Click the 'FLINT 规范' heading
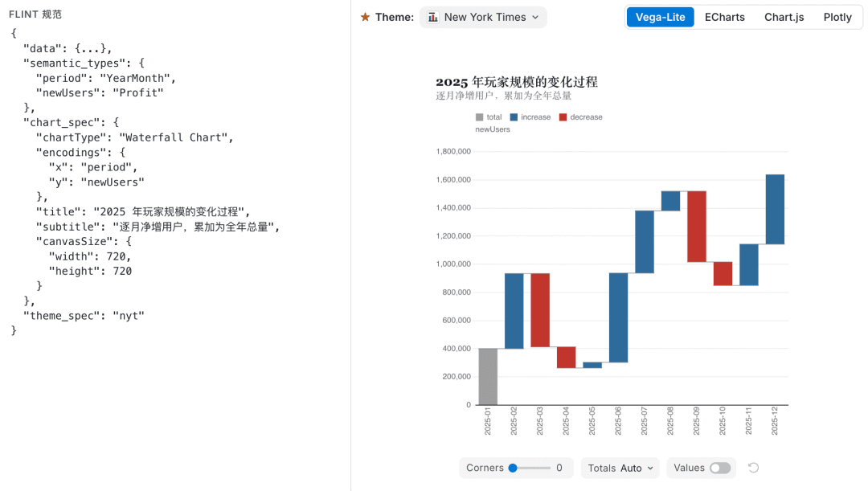Image resolution: width=868 pixels, height=491 pixels. pos(35,14)
